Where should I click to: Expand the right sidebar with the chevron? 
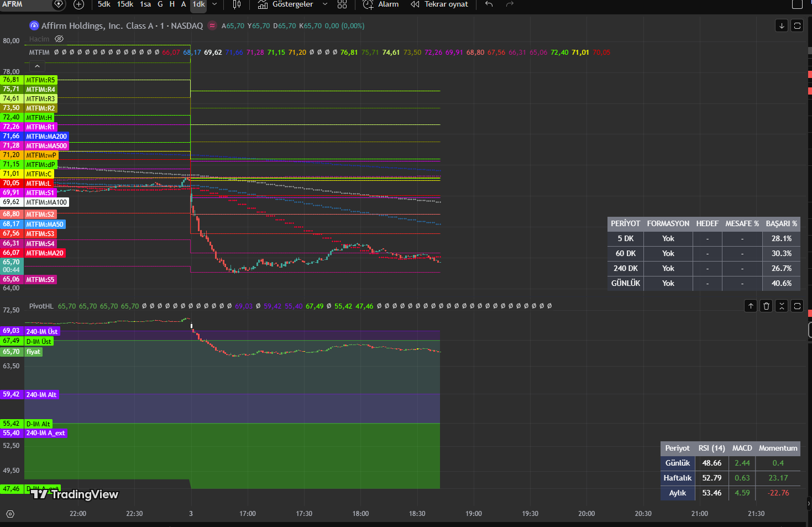coord(809,503)
